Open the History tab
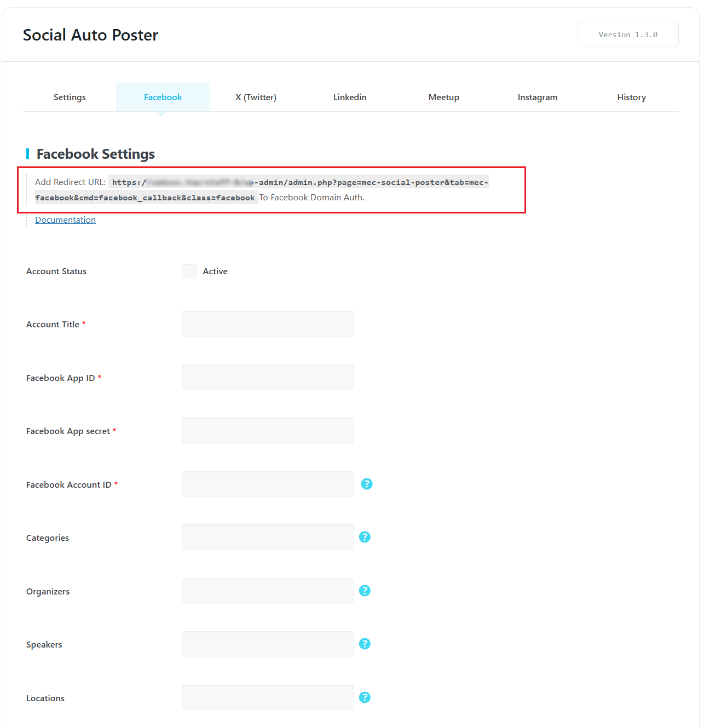This screenshot has height=728, width=704. point(631,97)
